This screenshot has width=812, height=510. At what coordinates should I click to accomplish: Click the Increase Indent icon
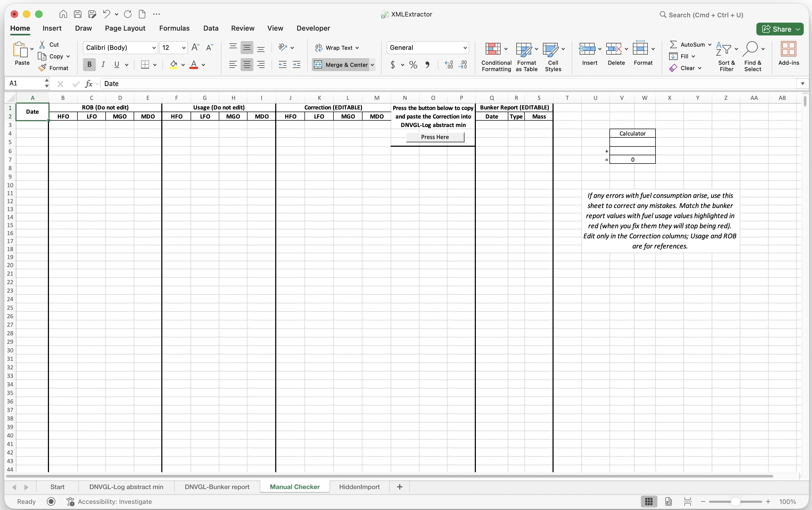pos(296,65)
